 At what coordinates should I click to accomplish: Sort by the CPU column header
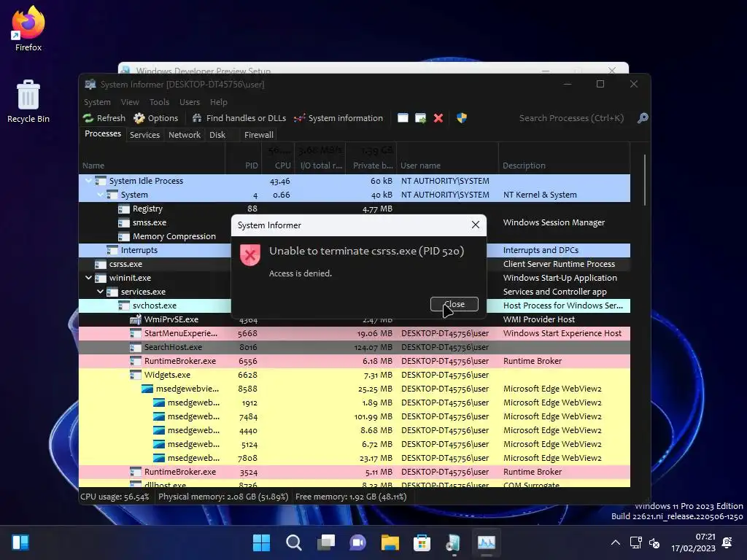point(278,166)
